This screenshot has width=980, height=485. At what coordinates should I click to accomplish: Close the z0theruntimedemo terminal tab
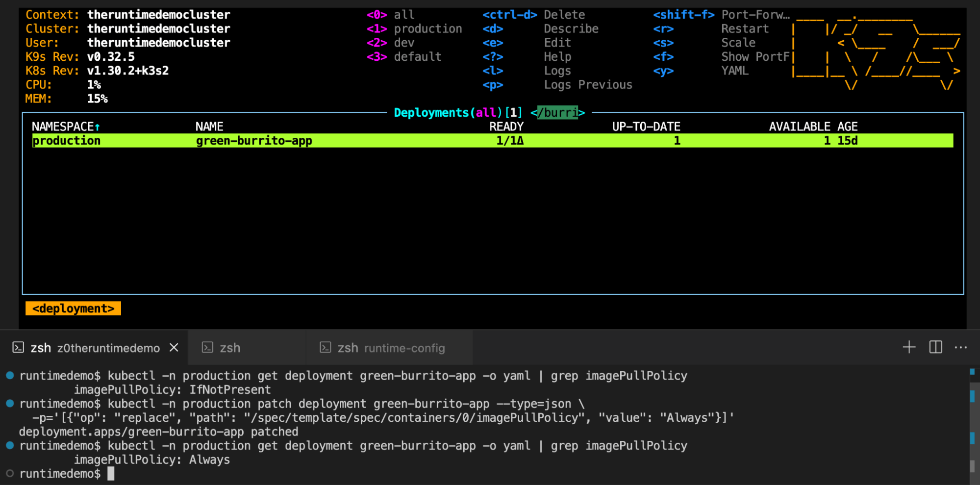(174, 348)
